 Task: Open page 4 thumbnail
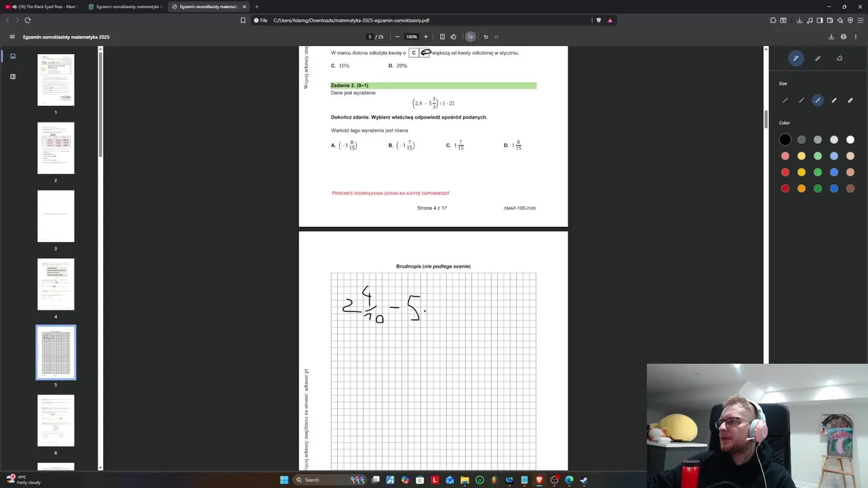tap(56, 285)
